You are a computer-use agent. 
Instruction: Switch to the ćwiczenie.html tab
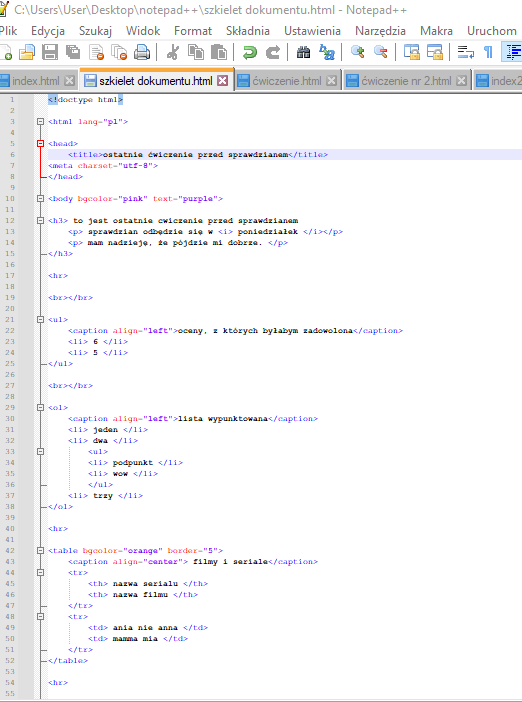click(x=287, y=81)
